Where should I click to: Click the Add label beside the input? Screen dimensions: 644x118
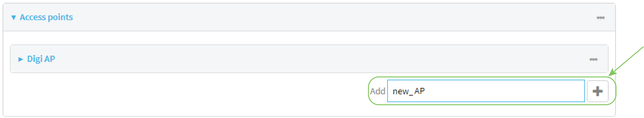click(377, 91)
